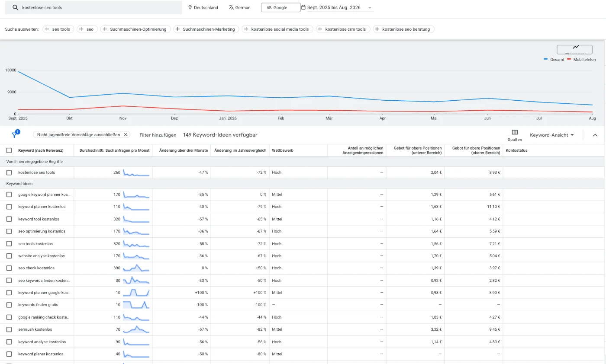606x364 pixels.
Task: Toggle the red Mobiltelefon legend swatch
Action: 569,60
